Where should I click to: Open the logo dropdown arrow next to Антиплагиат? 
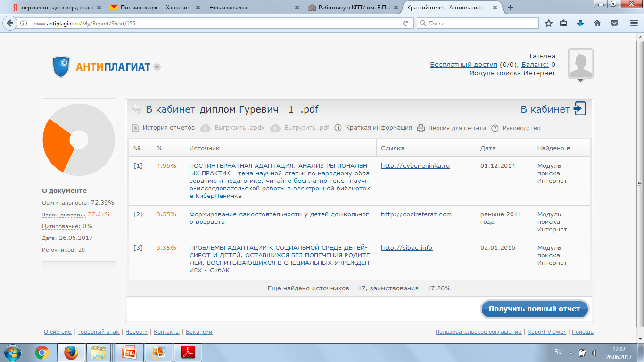[157, 67]
